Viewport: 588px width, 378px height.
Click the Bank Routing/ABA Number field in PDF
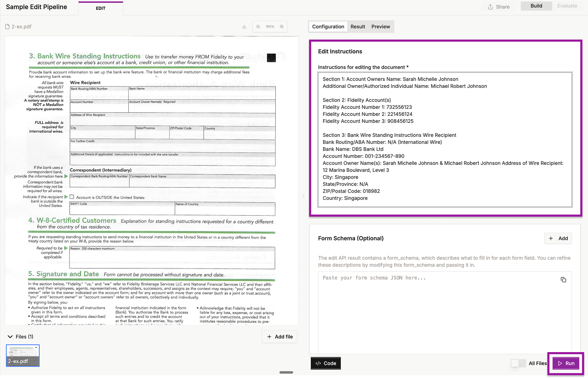pos(99,93)
